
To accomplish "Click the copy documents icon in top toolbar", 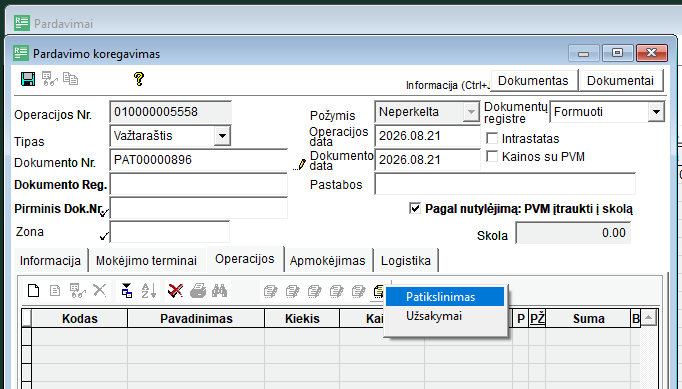I will point(70,79).
